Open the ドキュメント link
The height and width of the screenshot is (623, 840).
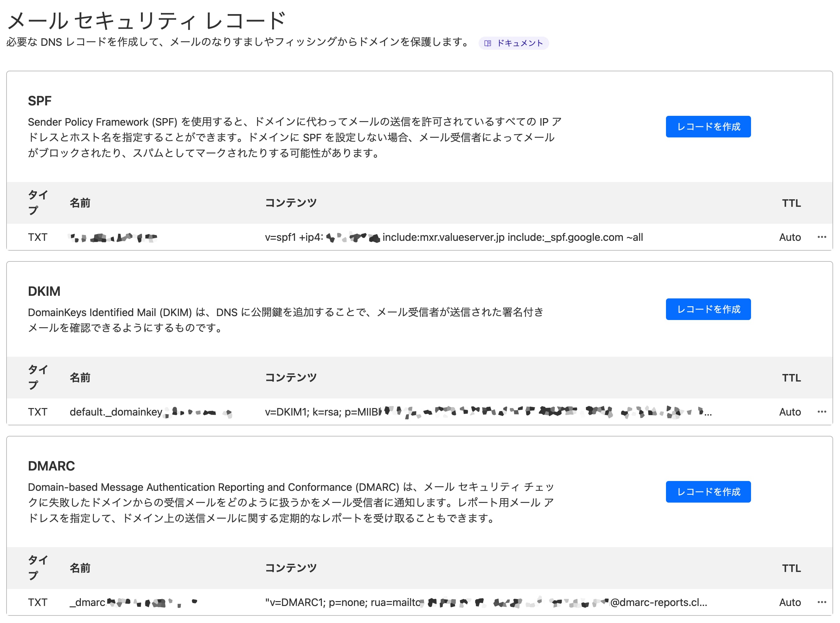513,43
